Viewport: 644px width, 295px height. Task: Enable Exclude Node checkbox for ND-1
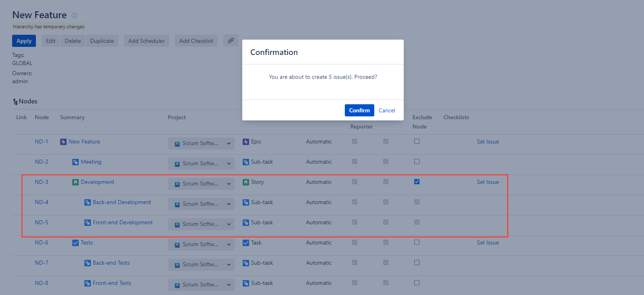pos(417,141)
